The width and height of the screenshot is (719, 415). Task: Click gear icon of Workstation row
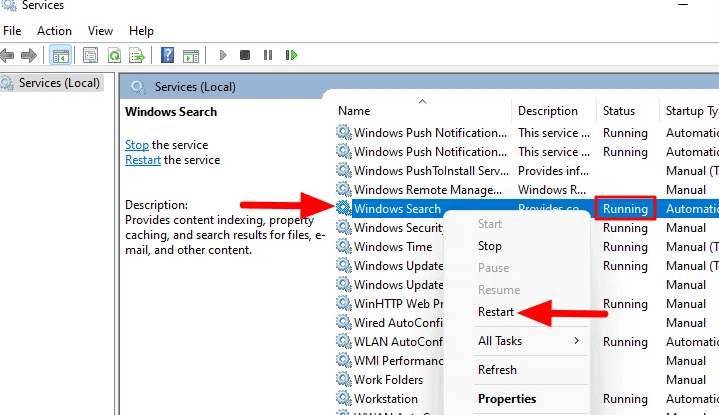coord(343,398)
